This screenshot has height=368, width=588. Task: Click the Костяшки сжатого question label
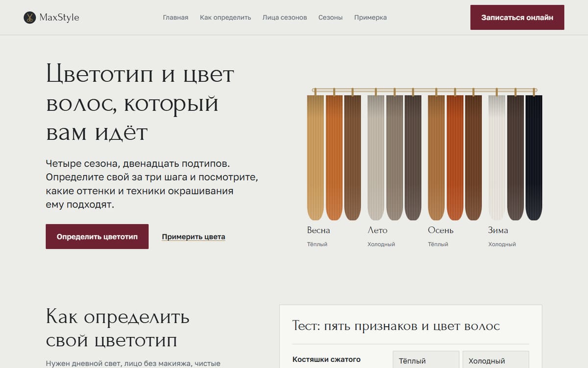[326, 359]
